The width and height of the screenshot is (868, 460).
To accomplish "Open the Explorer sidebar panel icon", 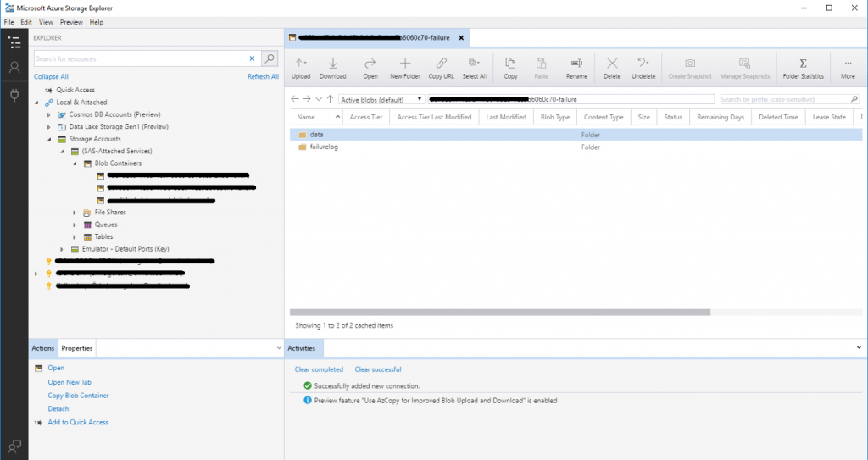I will coord(14,42).
